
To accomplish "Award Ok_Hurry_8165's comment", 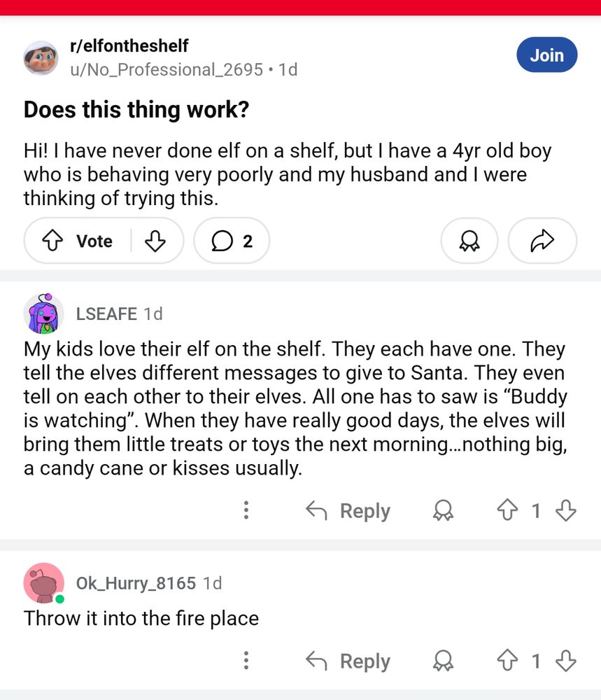I will click(x=443, y=661).
